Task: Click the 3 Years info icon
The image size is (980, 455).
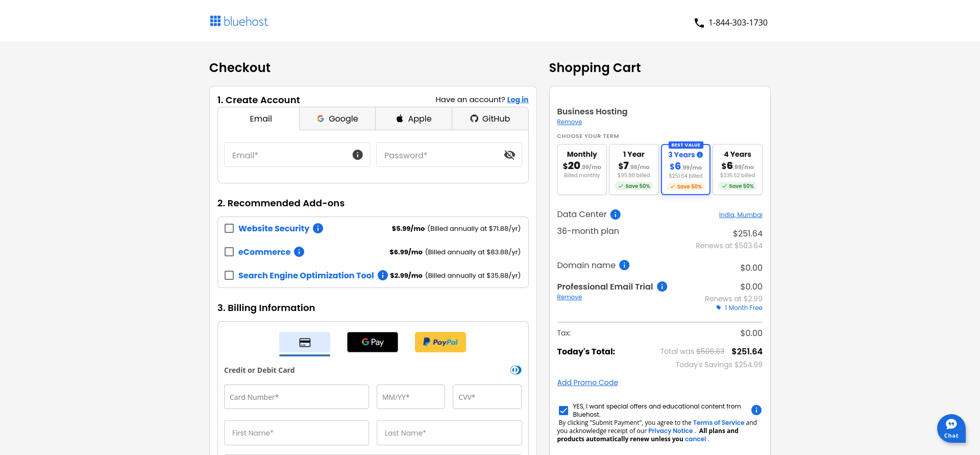Action: [700, 155]
